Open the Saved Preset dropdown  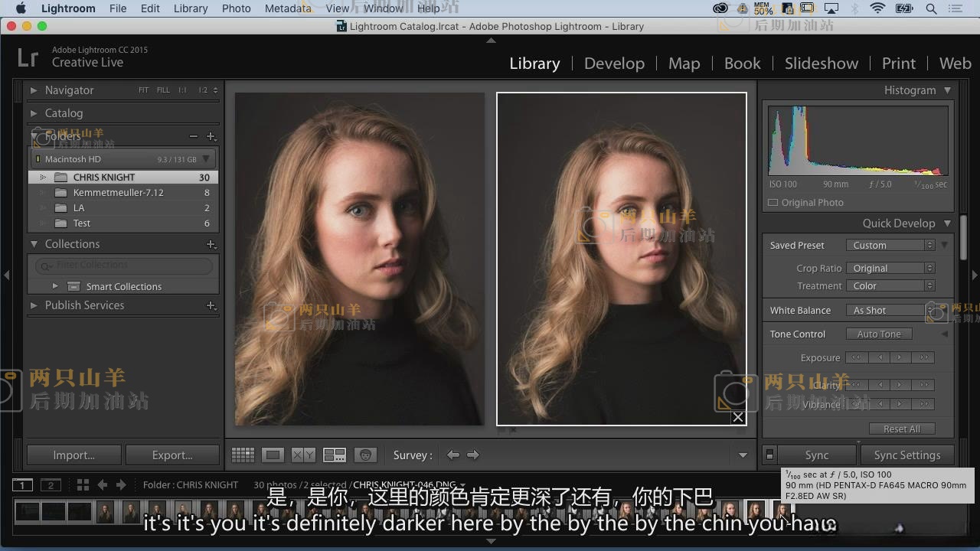(x=890, y=246)
